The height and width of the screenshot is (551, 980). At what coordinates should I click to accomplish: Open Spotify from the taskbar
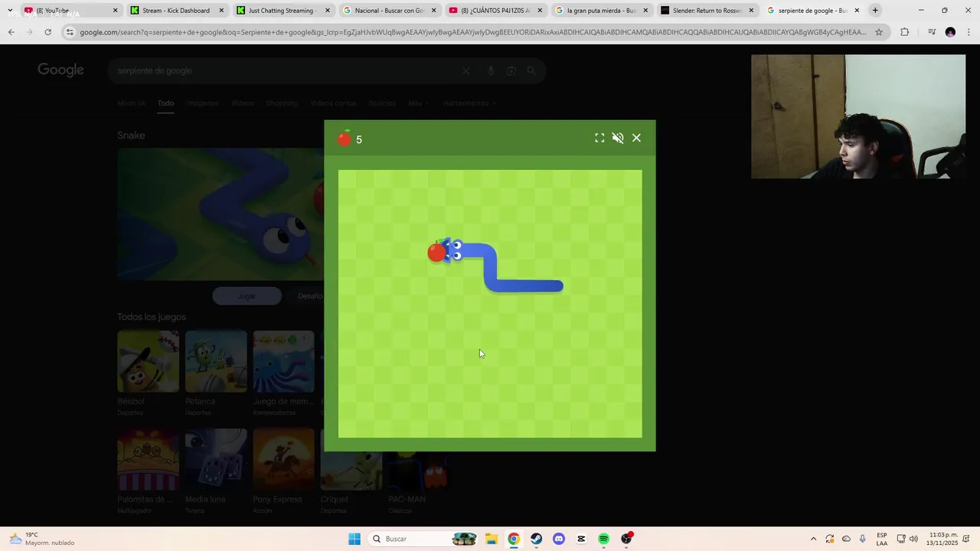point(603,539)
